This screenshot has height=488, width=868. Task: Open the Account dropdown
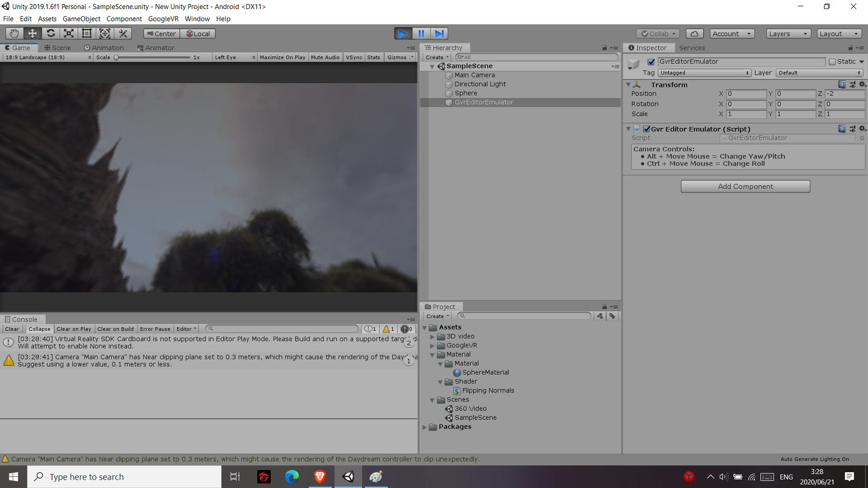coord(732,34)
